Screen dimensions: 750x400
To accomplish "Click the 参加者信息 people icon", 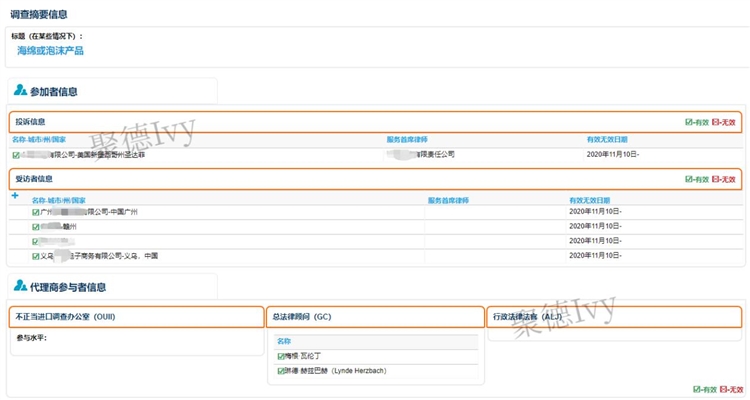I will pyautogui.click(x=20, y=91).
